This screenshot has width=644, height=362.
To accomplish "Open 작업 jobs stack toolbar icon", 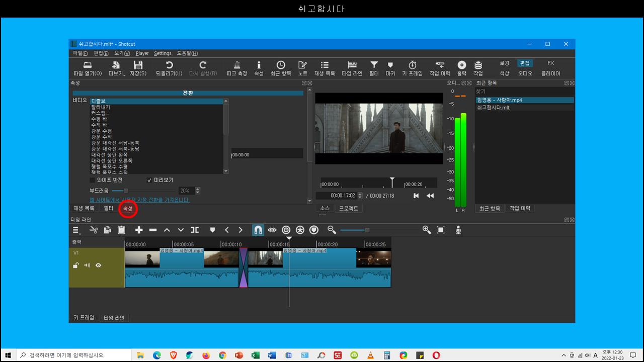I will 478,69.
